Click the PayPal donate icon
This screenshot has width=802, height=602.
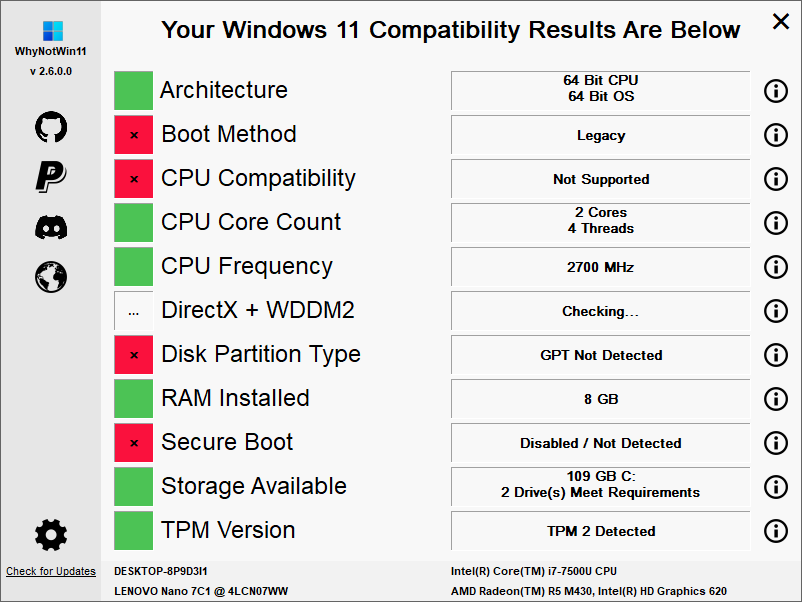(51, 176)
